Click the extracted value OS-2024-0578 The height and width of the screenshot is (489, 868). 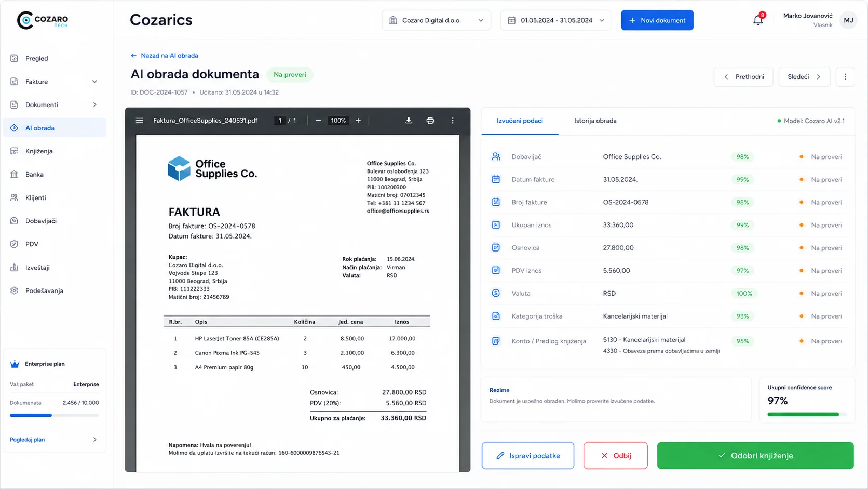[x=626, y=202]
